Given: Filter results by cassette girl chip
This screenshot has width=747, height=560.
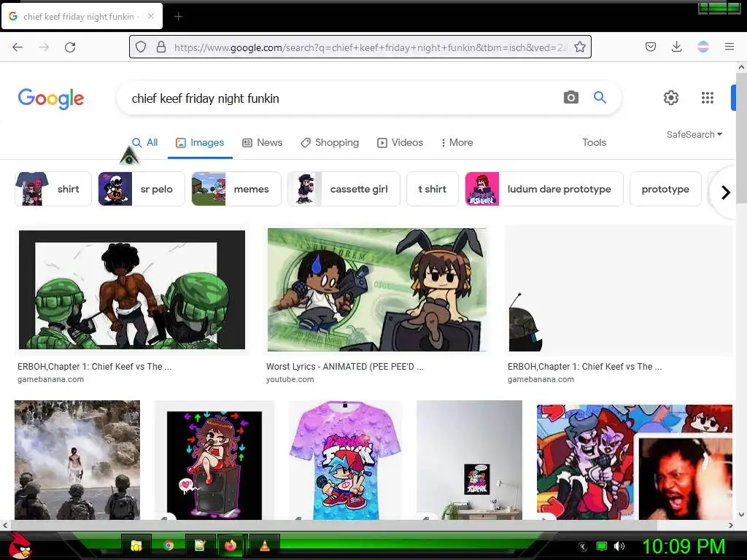Looking at the screenshot, I should 344,189.
